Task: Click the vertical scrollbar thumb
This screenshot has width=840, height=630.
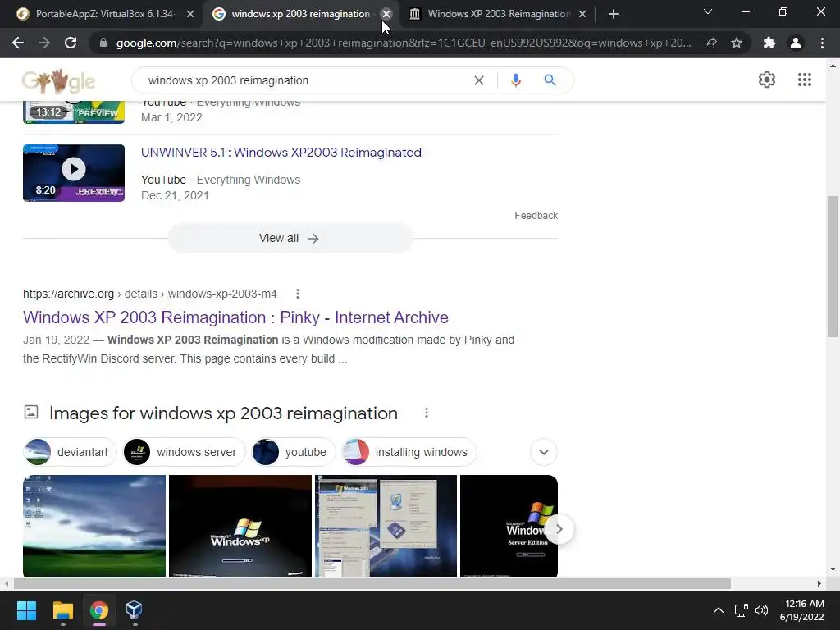Action: click(x=833, y=267)
